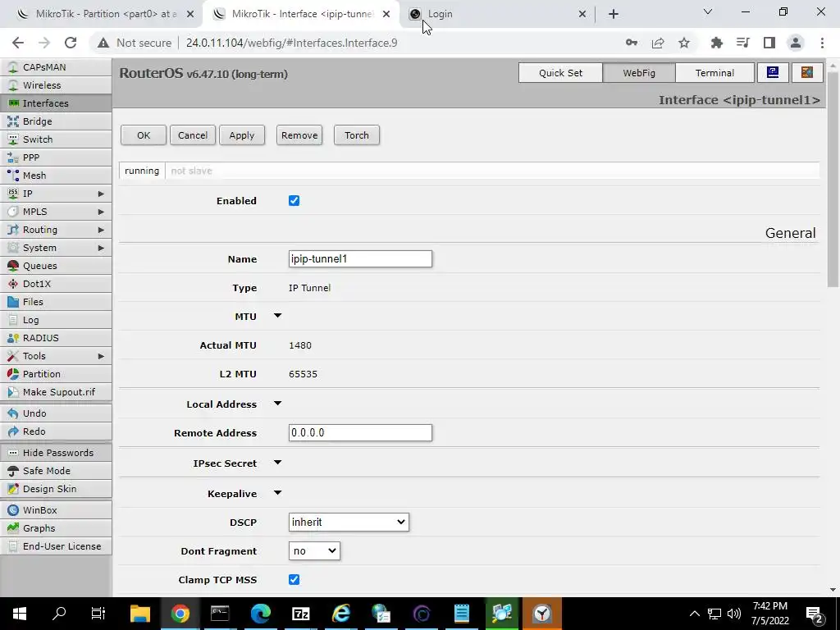Open the Bridge section
840x630 pixels.
(x=56, y=121)
